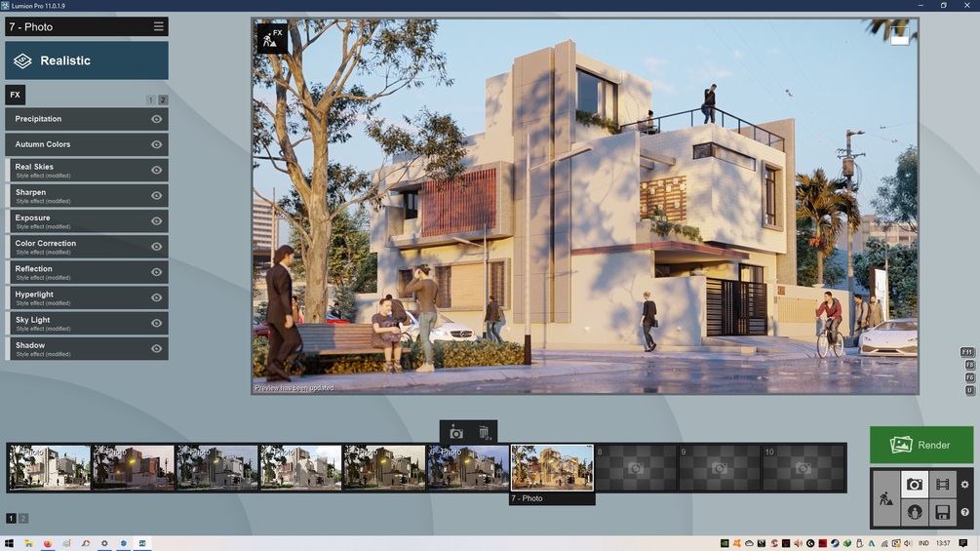Open settings gear icon near Render
980x551 pixels.
click(x=965, y=484)
